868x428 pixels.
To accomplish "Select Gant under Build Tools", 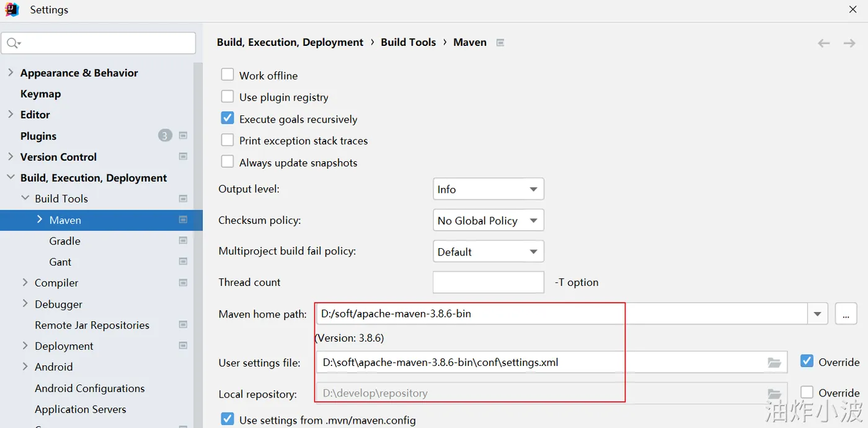I will point(60,262).
